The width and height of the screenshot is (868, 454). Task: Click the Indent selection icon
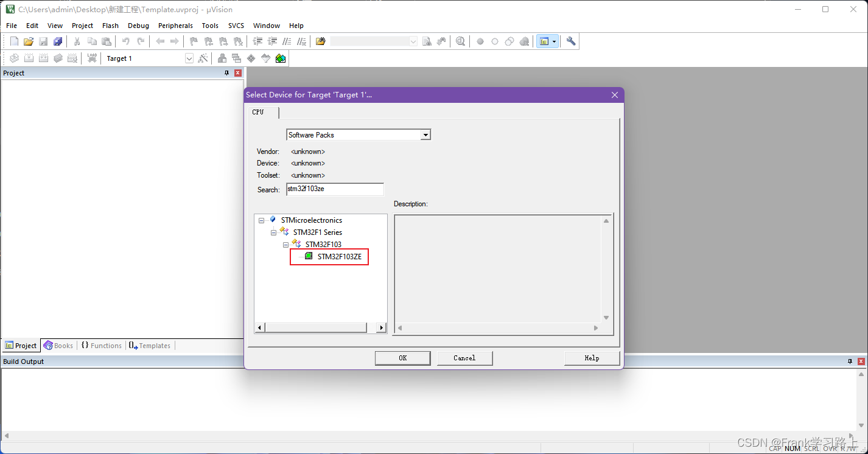point(257,41)
